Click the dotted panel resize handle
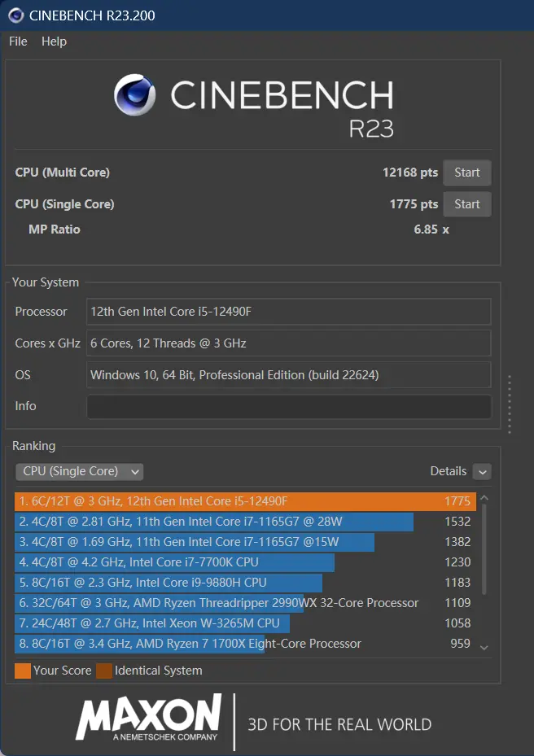This screenshot has width=534, height=756. [510, 404]
